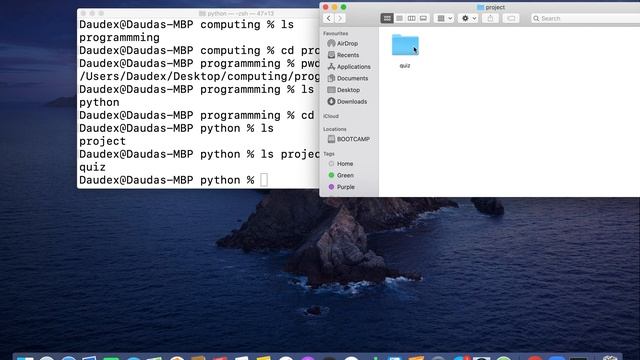
Task: Go forward in Finder window
Action: [340, 18]
